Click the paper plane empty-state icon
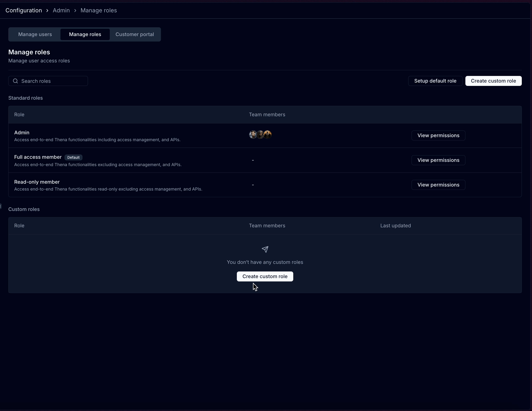Screen dimensions: 532x411 click(265, 249)
